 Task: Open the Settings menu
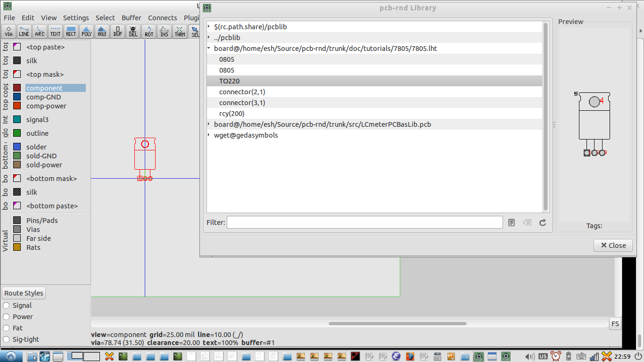[x=76, y=17]
